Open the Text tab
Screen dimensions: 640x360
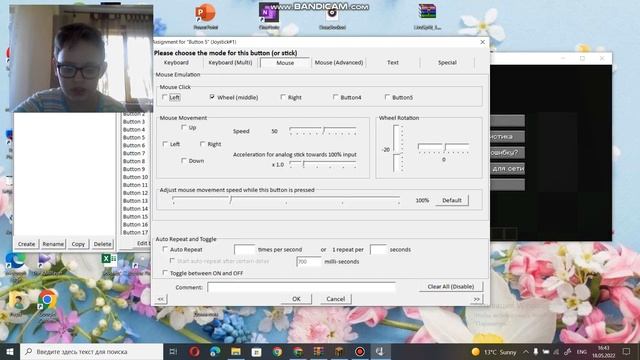[393, 62]
